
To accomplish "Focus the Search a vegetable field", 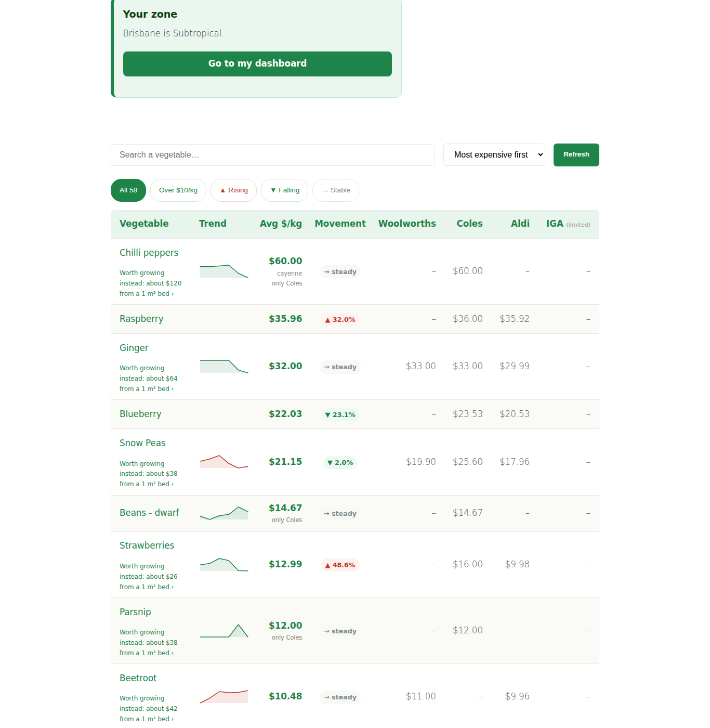I will click(273, 155).
